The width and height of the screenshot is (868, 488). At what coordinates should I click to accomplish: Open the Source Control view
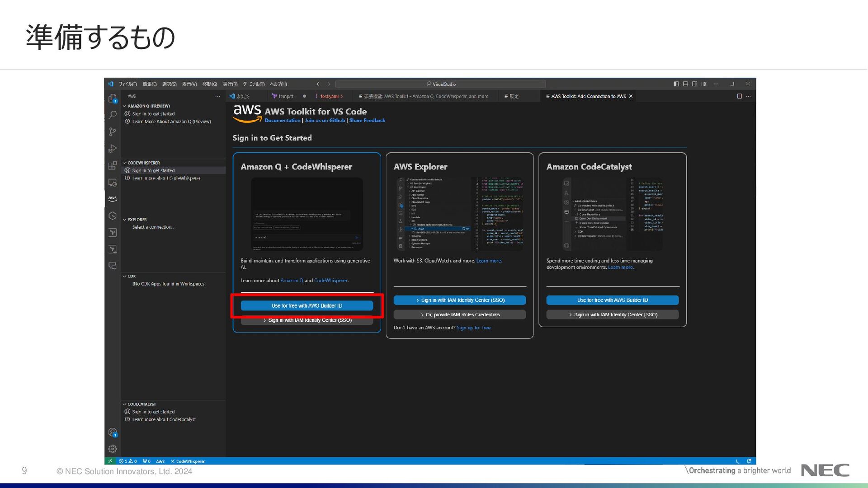[x=113, y=132]
